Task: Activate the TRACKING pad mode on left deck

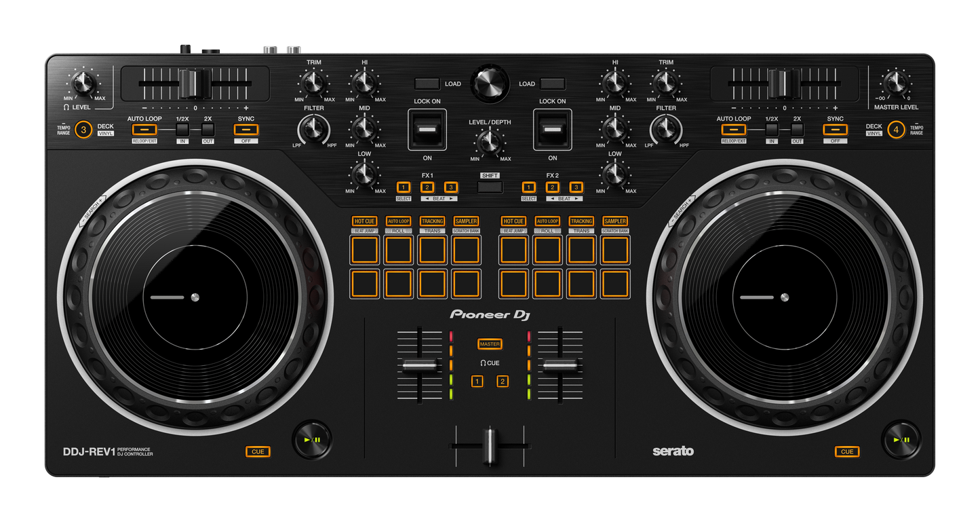Action: [432, 221]
